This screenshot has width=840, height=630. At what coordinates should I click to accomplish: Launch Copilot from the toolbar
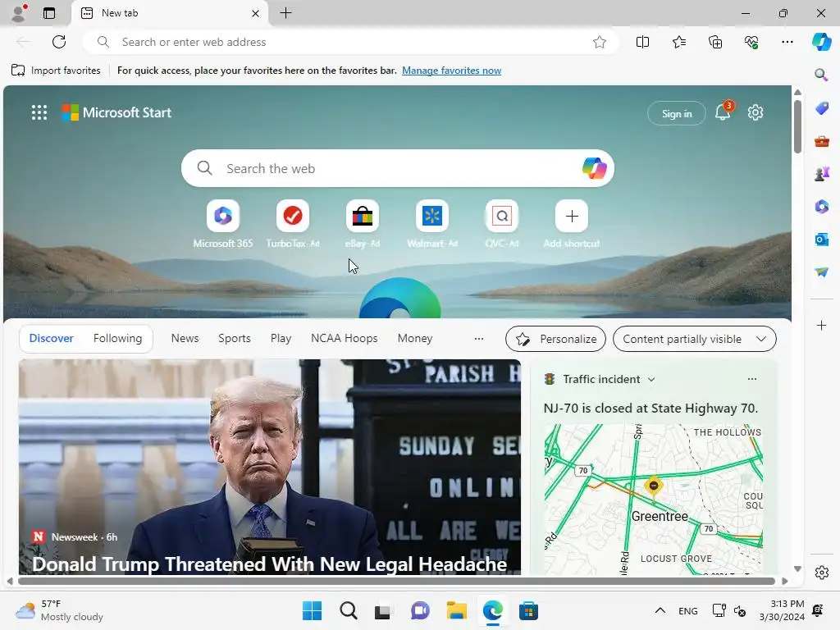(821, 42)
